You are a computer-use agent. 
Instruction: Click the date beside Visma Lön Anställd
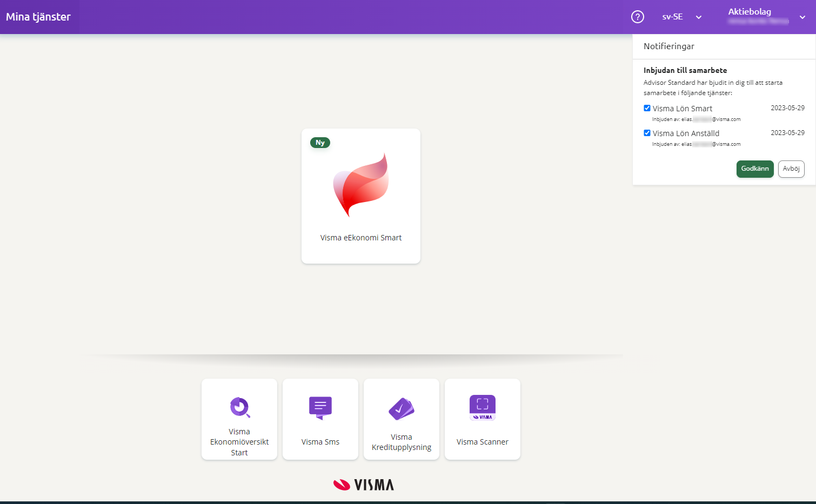[787, 133]
